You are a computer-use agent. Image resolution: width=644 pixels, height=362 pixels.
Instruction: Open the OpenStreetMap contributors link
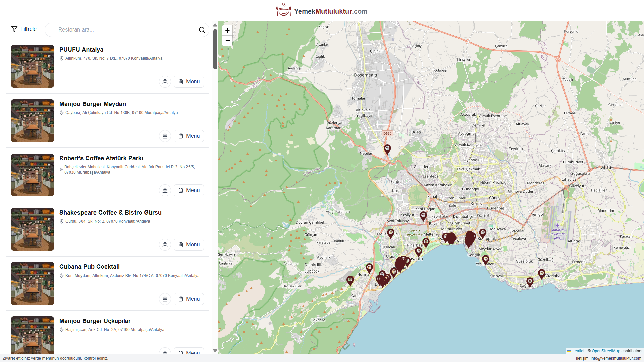606,351
